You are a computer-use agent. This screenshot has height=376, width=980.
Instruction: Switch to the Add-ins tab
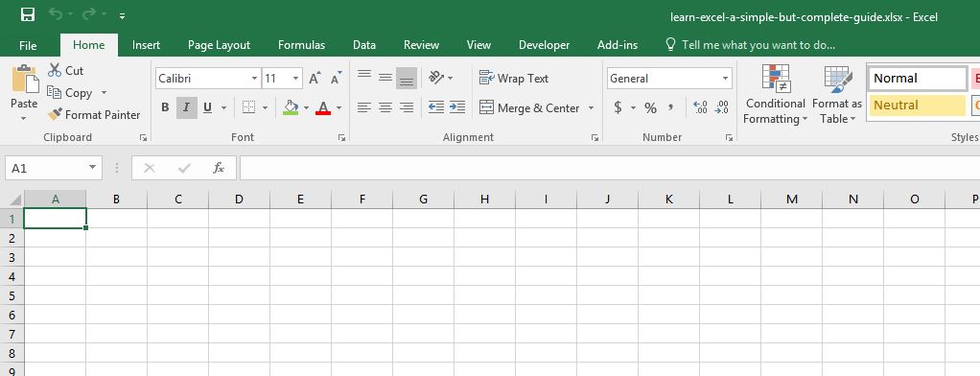pos(618,45)
